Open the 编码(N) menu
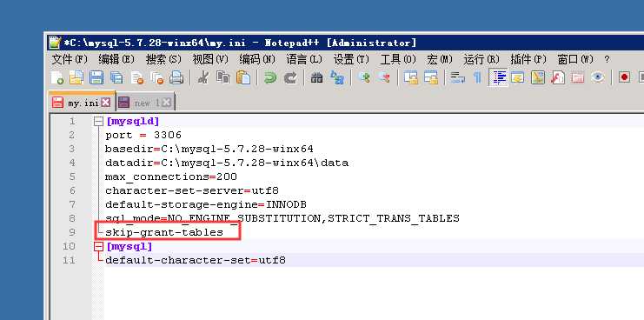The width and height of the screenshot is (644, 320). click(x=256, y=59)
